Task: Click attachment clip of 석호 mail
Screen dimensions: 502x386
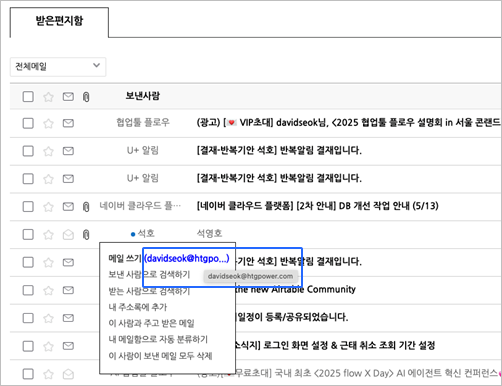Action: click(86, 234)
